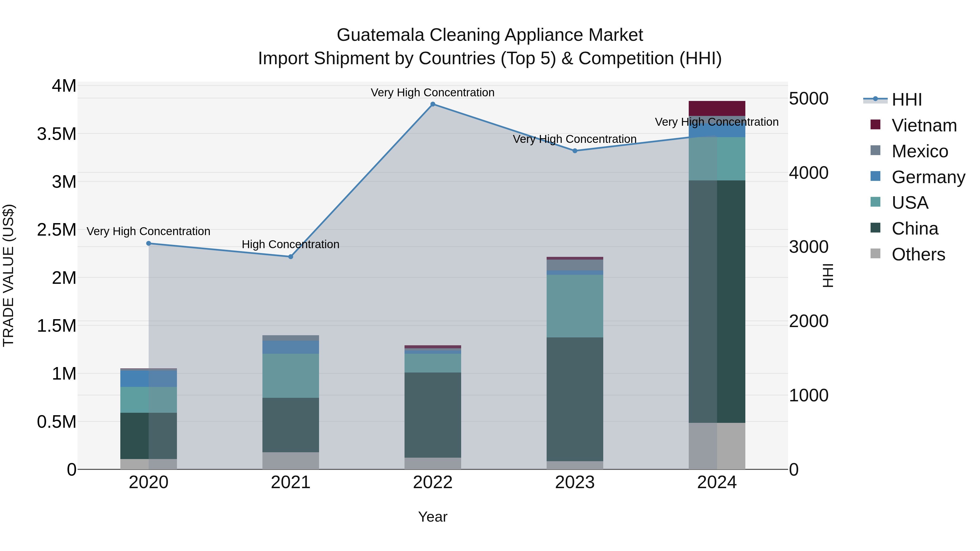The image size is (980, 551).
Task: Click the '0.5M' left axis tick label
Action: click(57, 422)
